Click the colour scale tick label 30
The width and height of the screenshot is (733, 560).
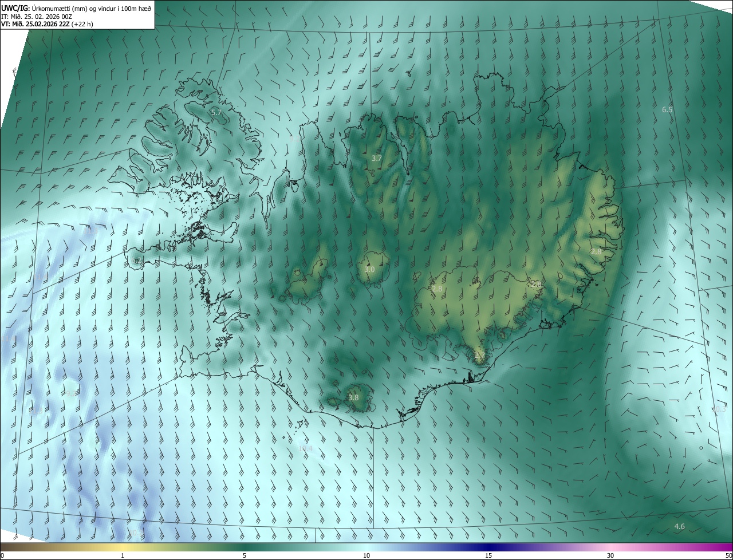[610, 555]
